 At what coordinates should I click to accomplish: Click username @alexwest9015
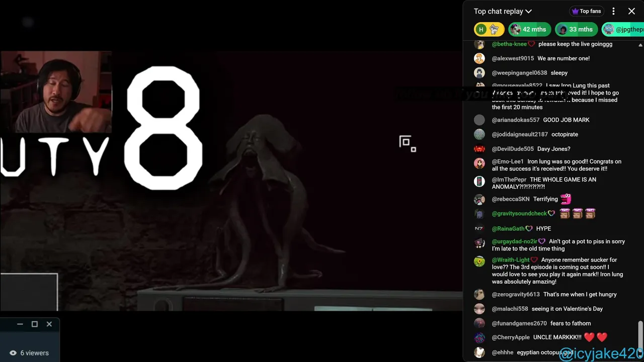tap(513, 58)
